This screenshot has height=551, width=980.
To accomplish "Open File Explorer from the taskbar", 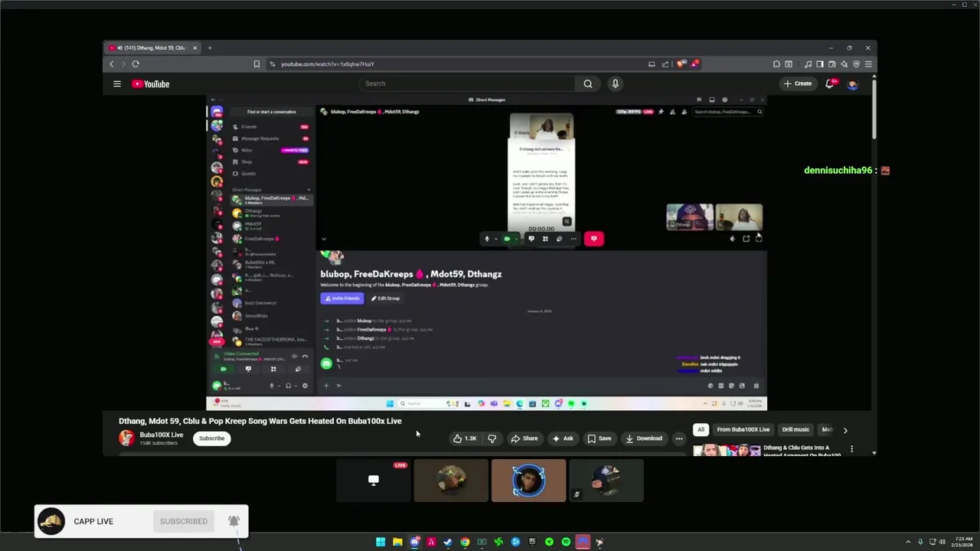I will pyautogui.click(x=397, y=542).
